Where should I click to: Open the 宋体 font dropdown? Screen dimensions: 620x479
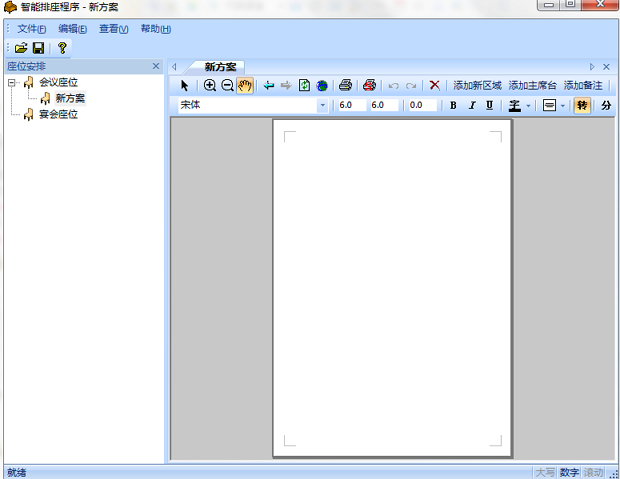click(x=323, y=105)
